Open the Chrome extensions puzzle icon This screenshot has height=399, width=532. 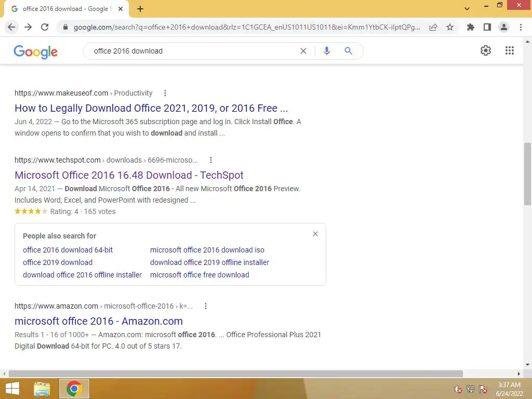click(x=471, y=27)
